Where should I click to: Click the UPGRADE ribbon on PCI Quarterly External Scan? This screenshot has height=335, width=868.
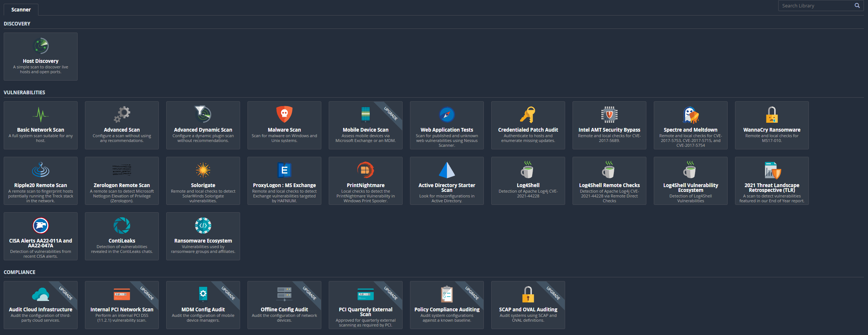tap(391, 293)
